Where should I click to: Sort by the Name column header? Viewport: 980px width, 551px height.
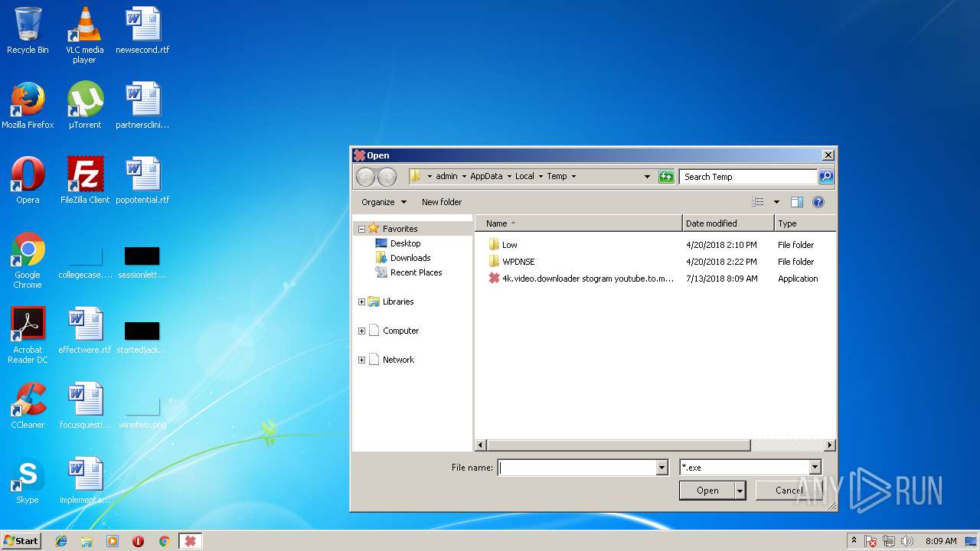pos(579,223)
